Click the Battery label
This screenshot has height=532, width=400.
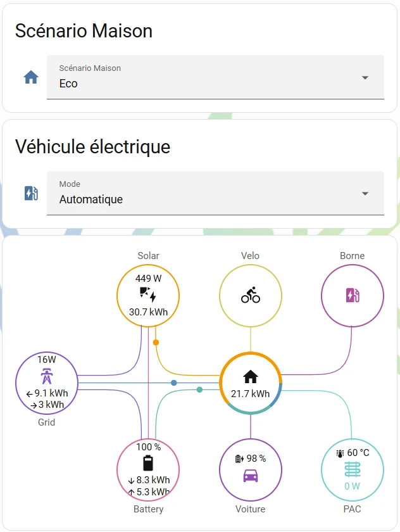[149, 509]
